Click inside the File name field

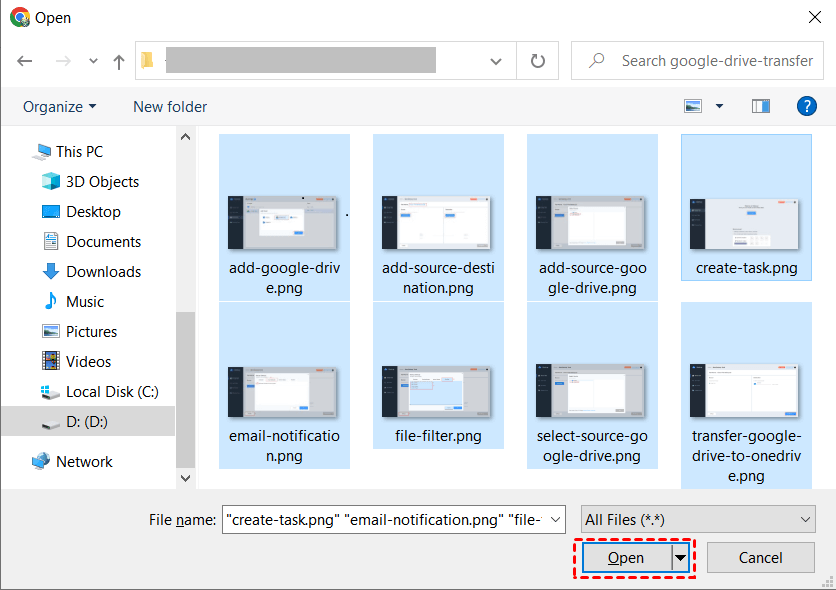[390, 519]
